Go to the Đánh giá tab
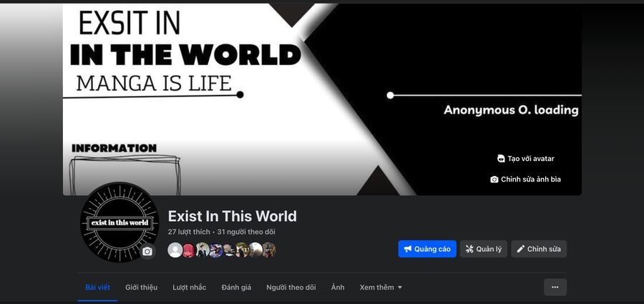The height and width of the screenshot is (304, 644). coord(236,287)
